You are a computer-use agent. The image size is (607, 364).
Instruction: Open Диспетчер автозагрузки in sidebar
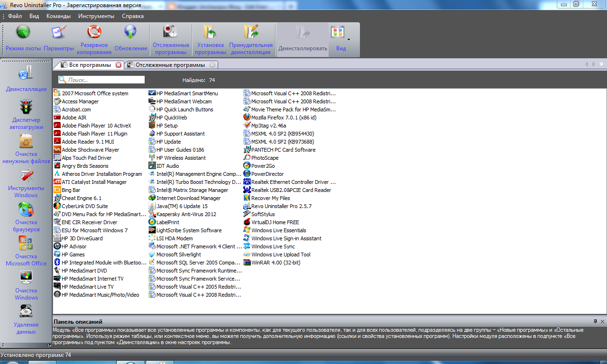(x=26, y=114)
